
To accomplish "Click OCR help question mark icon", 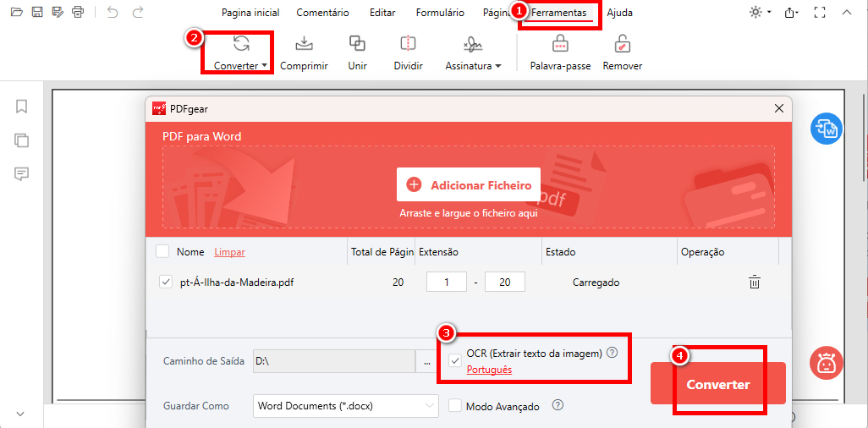I will 612,353.
